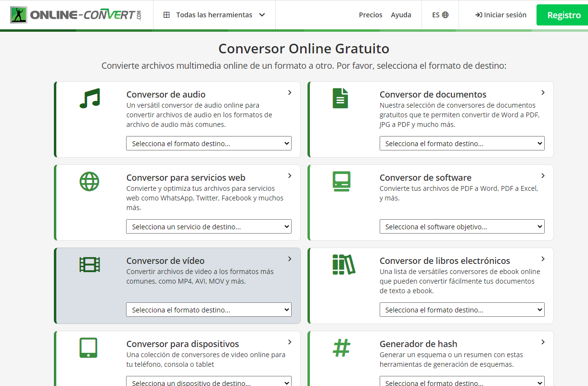Go to the Ayuda page
The height and width of the screenshot is (386, 588).
(401, 15)
